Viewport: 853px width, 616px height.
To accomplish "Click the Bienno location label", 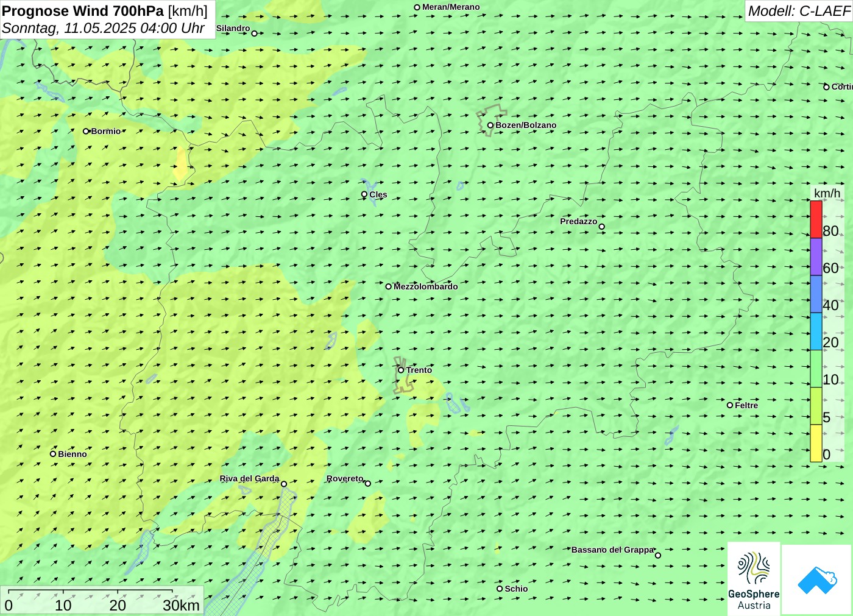I will (x=73, y=454).
